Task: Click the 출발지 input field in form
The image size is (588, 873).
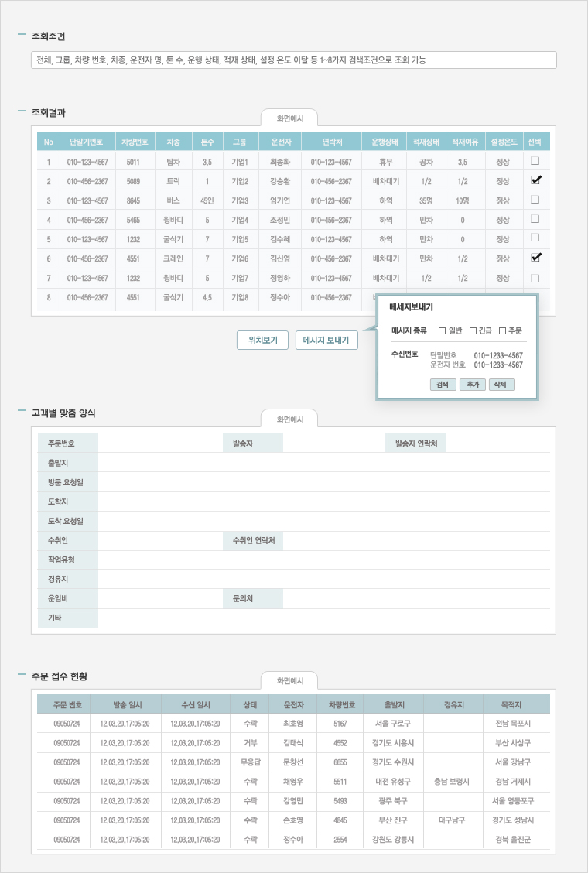Action: click(323, 463)
